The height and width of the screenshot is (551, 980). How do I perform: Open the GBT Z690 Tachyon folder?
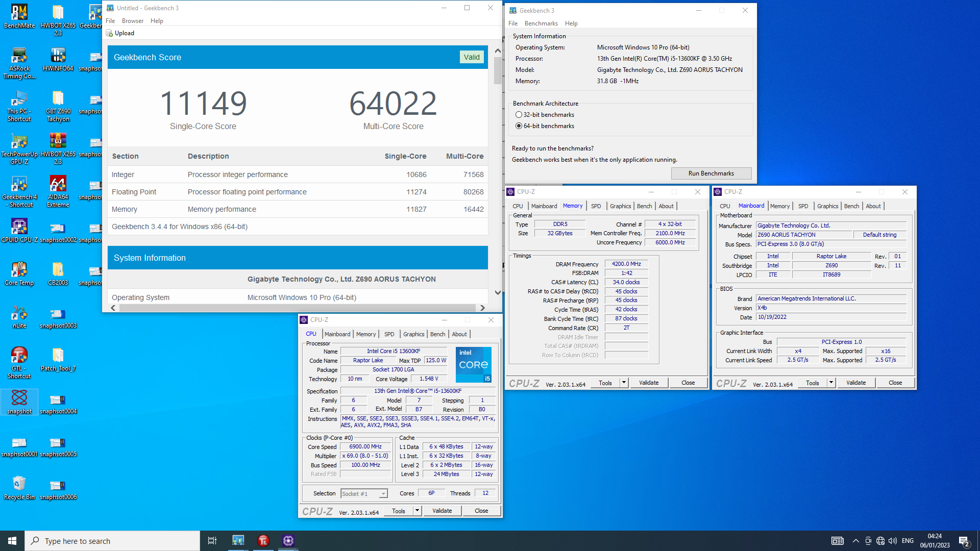click(x=58, y=106)
